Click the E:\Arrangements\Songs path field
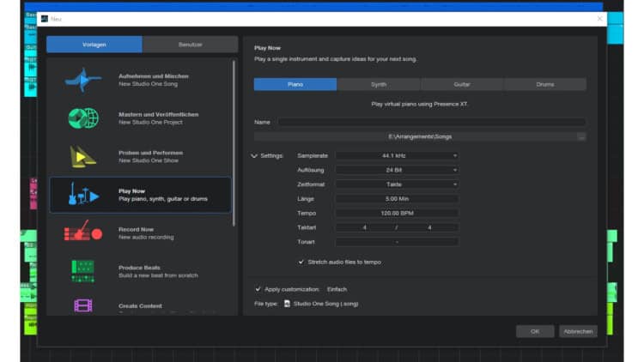 click(x=416, y=136)
